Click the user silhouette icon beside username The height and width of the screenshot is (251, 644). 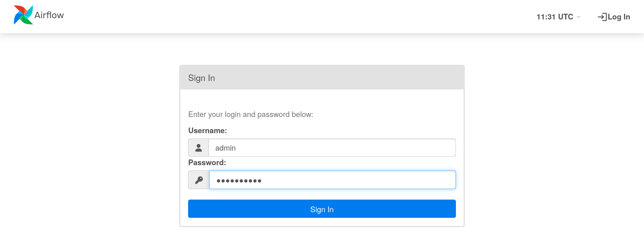point(199,148)
